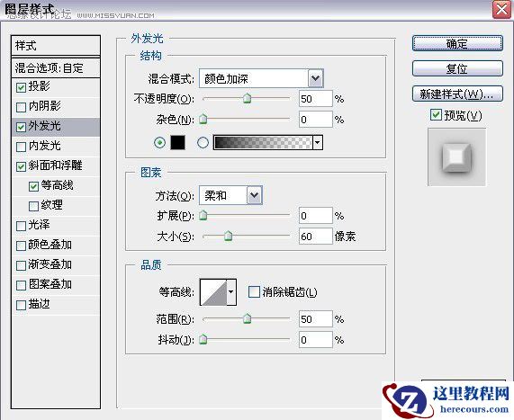Enable the 描边 stroke checkbox

click(x=21, y=306)
